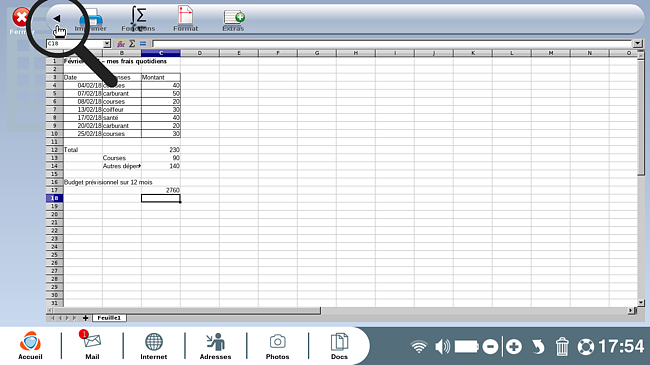
Task: Click the back arrow in the toolbar
Action: [x=57, y=18]
